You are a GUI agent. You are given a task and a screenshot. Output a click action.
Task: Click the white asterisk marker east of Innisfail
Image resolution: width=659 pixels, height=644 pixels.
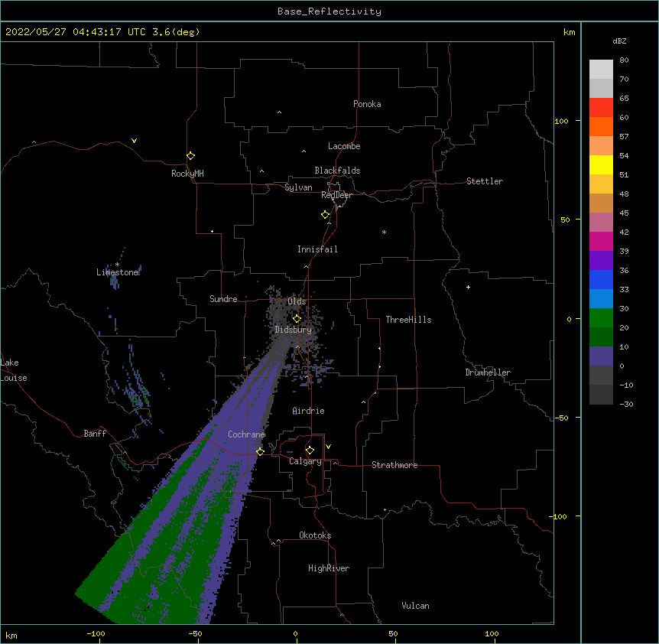coord(384,233)
